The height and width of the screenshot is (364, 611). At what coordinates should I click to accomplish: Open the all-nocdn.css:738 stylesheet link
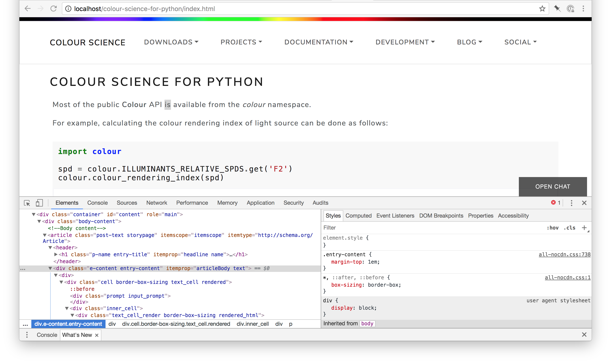(x=564, y=255)
